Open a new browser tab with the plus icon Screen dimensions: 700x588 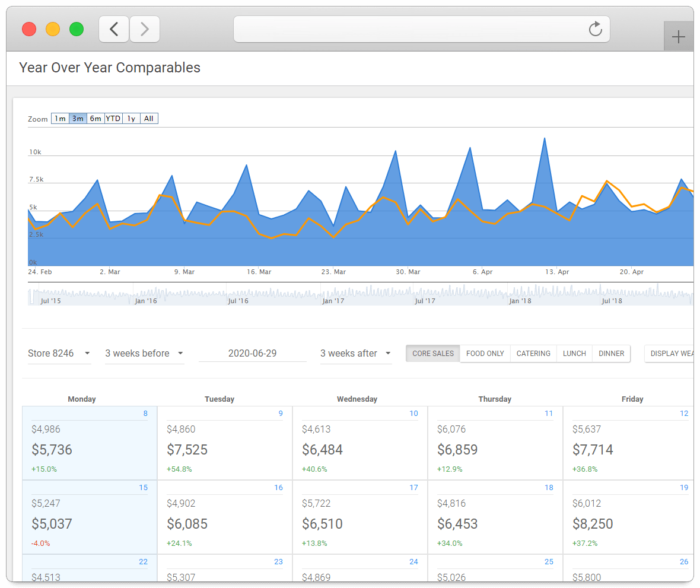pos(678,36)
